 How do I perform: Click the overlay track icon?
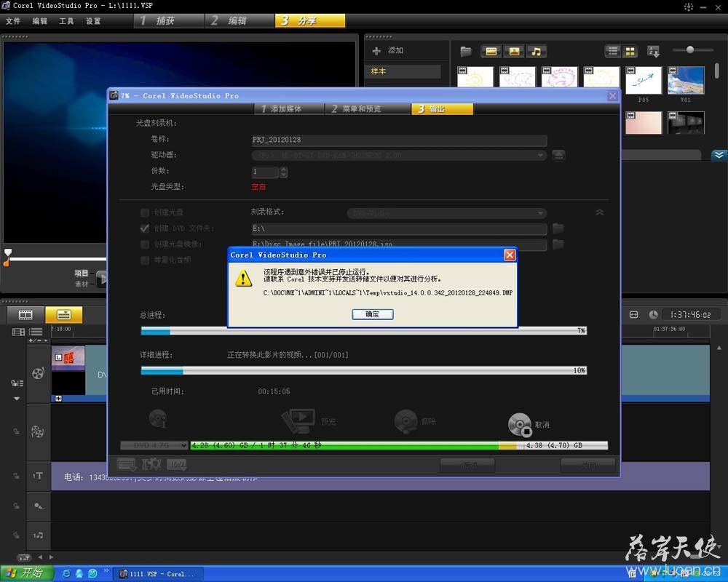(x=37, y=432)
